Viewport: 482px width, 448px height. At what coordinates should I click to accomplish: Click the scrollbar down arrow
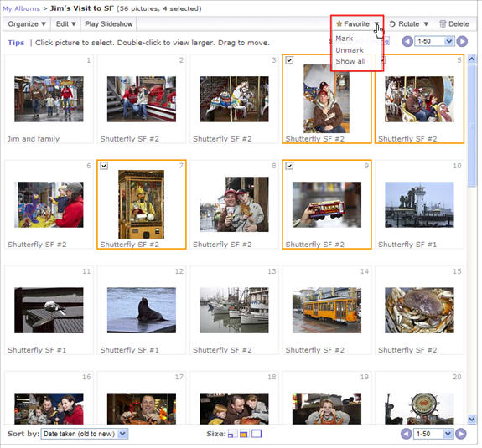tap(472, 419)
